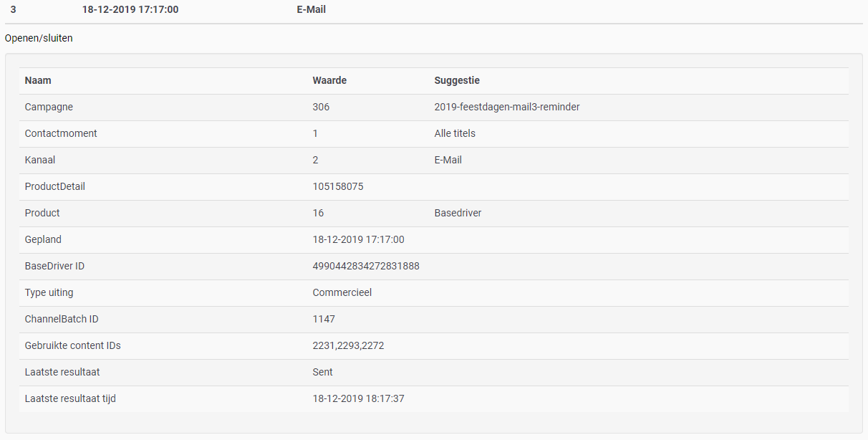Viewport: 868px width, 440px height.
Task: Click the Sent result value
Action: click(x=323, y=373)
